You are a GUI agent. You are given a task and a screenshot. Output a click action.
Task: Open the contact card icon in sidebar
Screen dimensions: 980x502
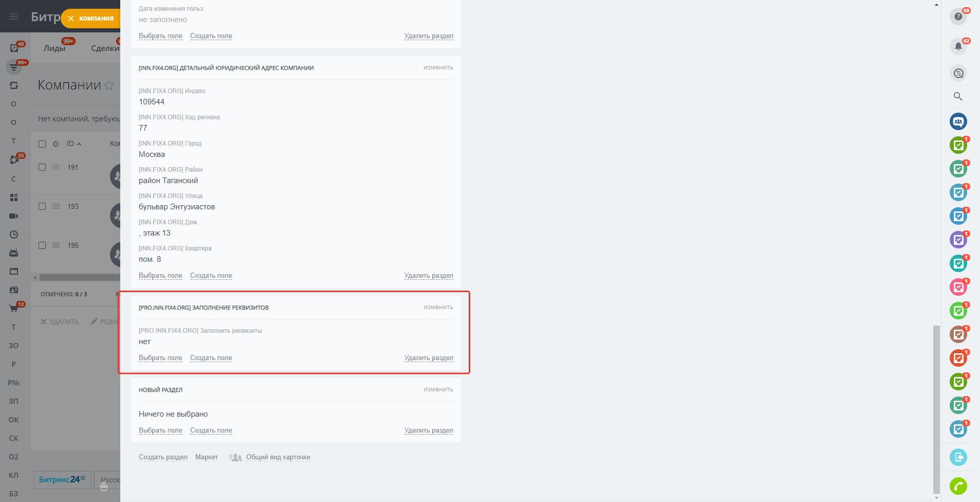pos(14,290)
